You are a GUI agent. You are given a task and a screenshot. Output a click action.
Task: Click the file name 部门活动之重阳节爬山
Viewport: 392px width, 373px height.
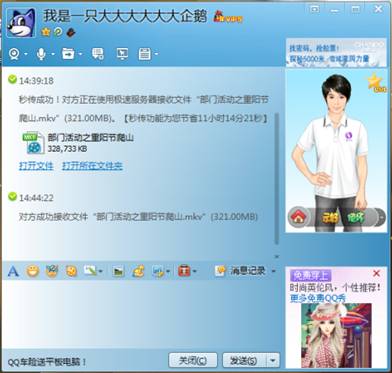click(x=91, y=138)
